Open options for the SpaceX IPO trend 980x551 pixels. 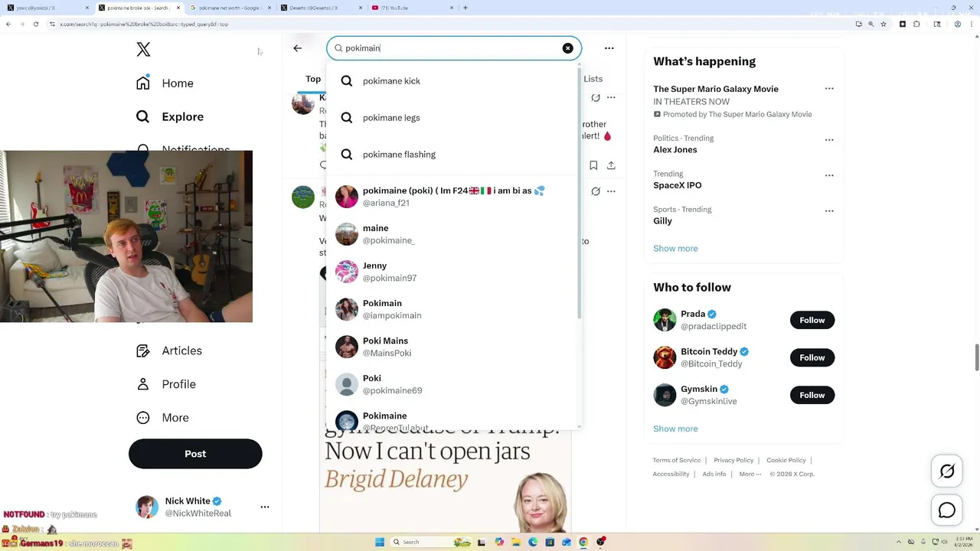click(x=829, y=176)
